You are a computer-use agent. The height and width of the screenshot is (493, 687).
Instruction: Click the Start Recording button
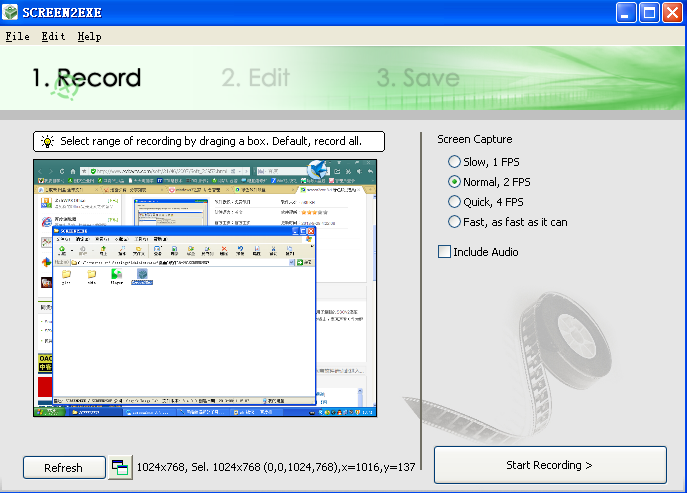[550, 465]
